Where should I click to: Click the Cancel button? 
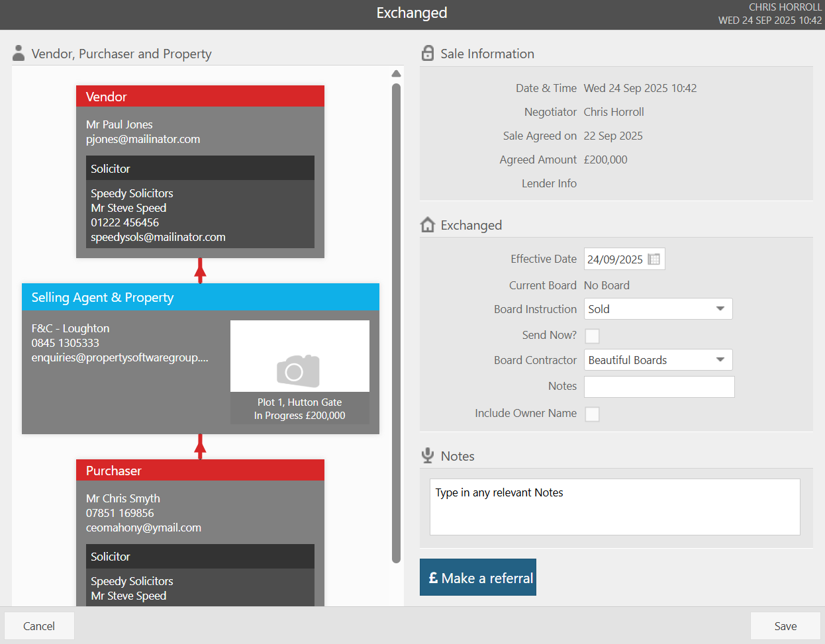pos(39,626)
